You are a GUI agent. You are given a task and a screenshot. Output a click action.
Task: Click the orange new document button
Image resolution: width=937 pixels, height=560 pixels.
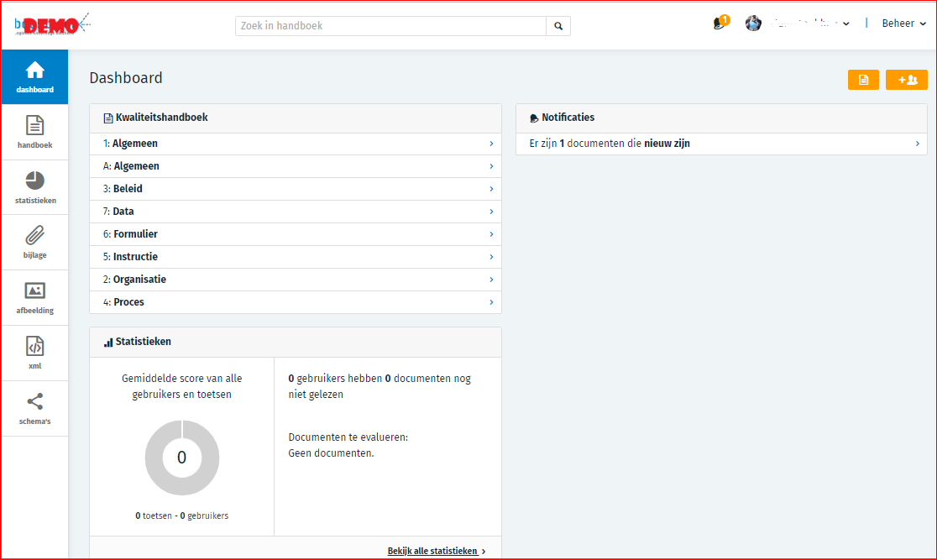[x=863, y=80]
